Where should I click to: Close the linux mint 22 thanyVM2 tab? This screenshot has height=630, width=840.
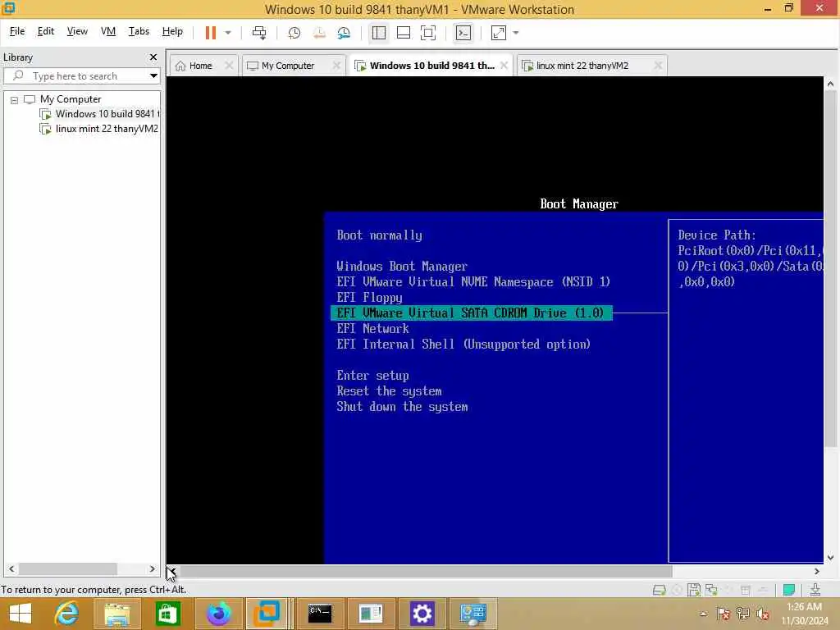click(658, 65)
